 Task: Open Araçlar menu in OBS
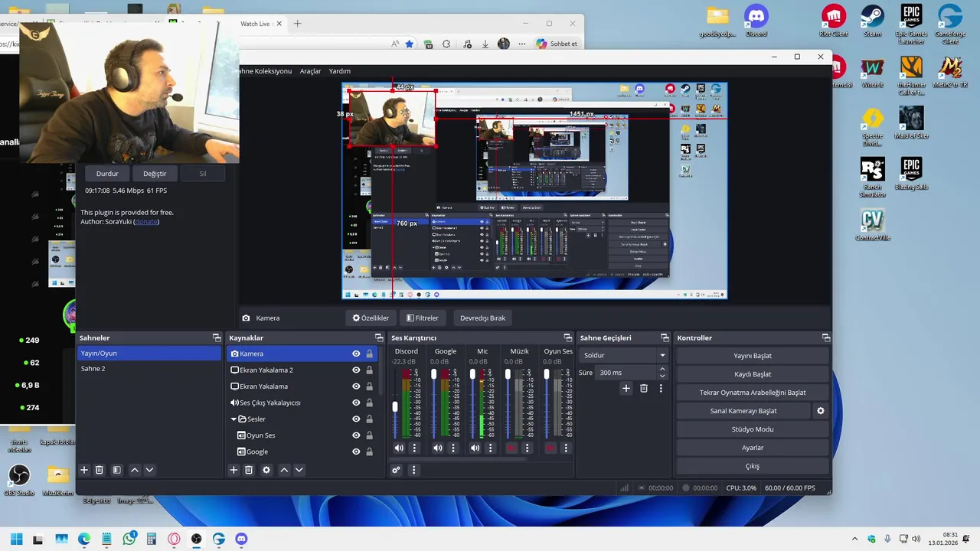(x=310, y=71)
